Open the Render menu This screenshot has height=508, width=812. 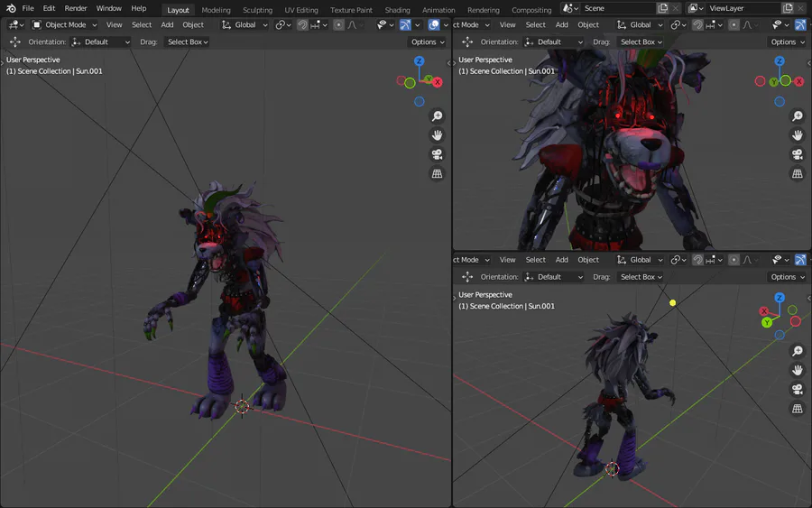pos(76,8)
